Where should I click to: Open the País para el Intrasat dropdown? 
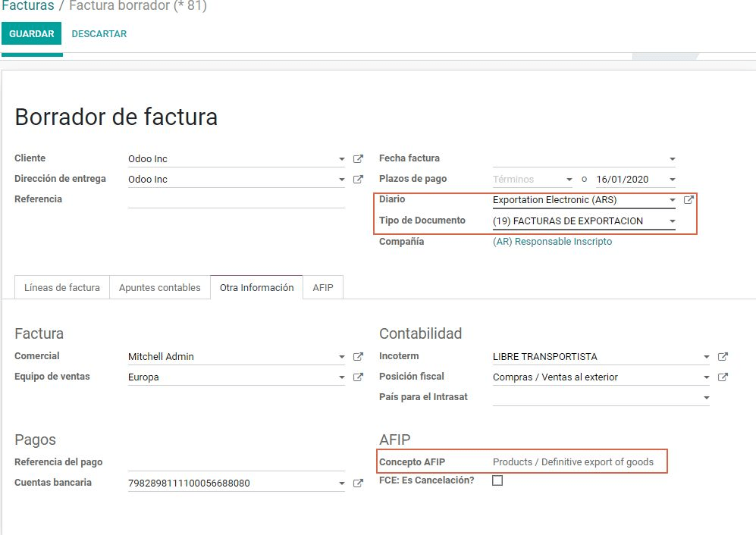pyautogui.click(x=706, y=398)
